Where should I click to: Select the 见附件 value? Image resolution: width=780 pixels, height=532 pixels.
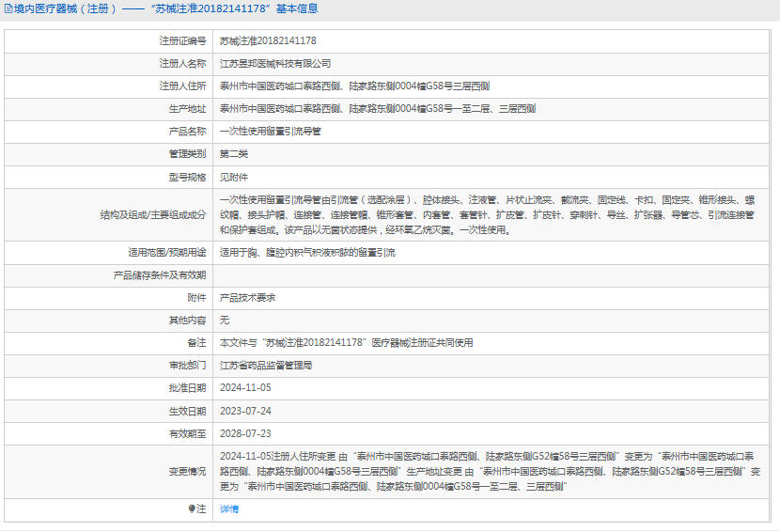click(x=234, y=177)
